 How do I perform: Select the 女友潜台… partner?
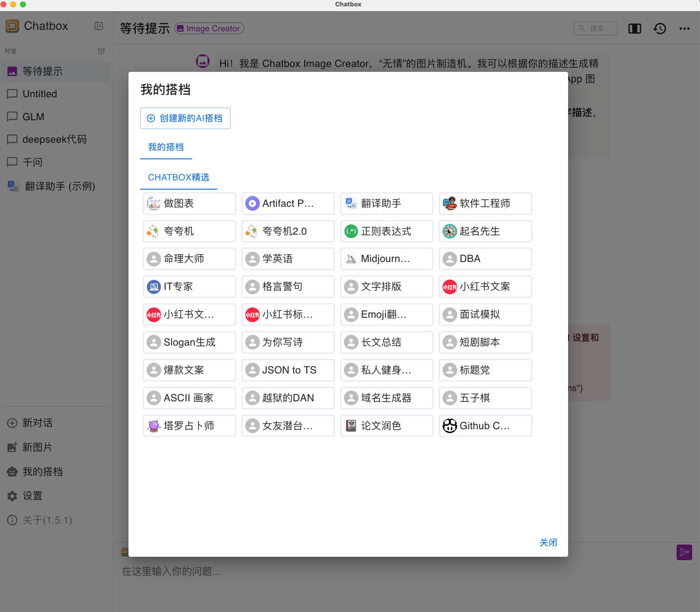(288, 426)
